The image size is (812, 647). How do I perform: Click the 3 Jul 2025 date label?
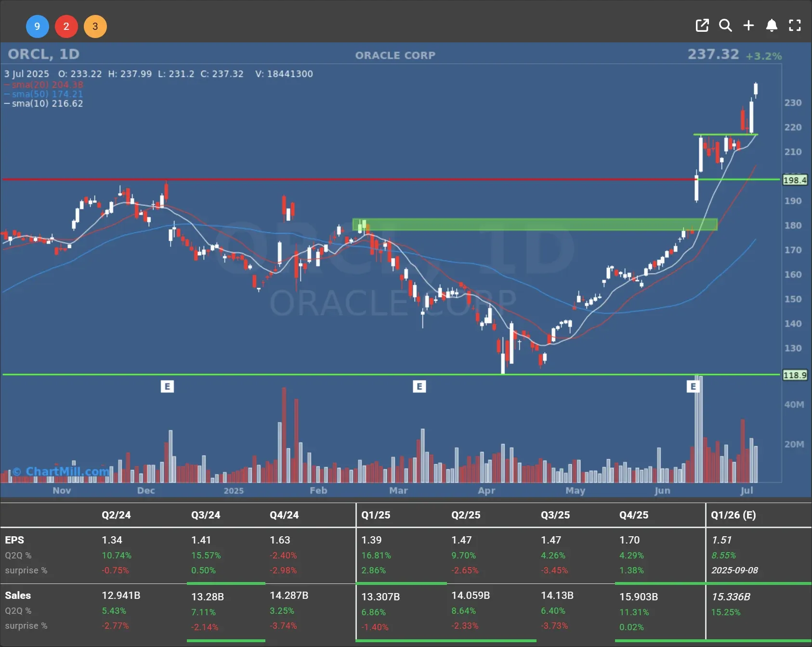point(27,74)
